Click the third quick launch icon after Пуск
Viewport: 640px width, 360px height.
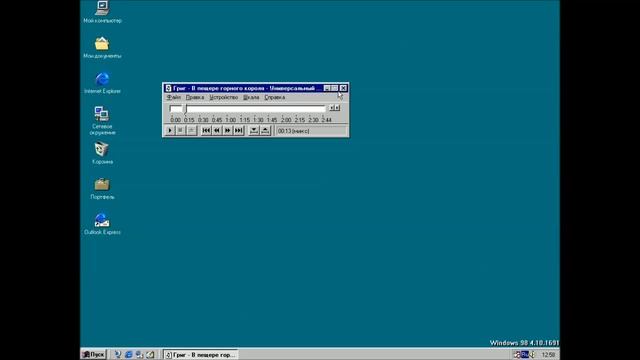tap(139, 355)
